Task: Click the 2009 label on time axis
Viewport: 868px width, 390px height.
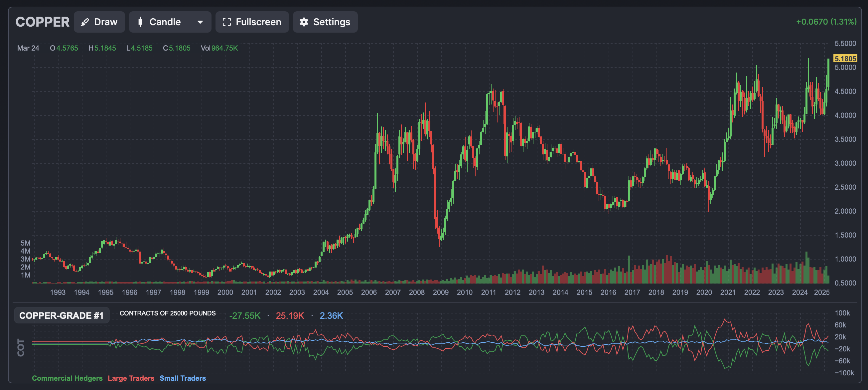Action: tap(440, 292)
